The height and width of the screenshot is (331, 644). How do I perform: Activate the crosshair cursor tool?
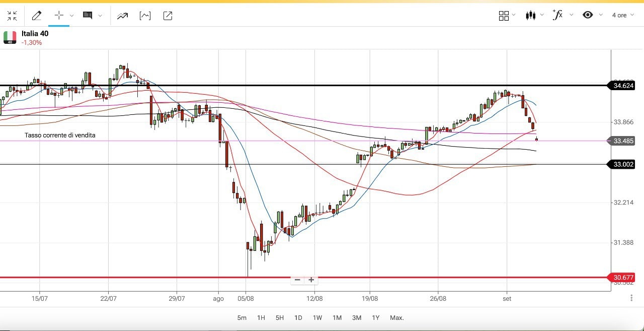59,16
